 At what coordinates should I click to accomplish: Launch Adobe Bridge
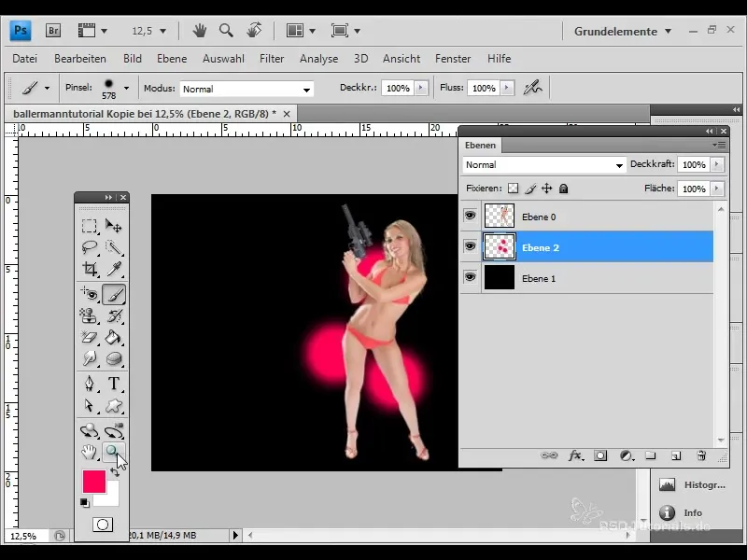click(x=53, y=31)
